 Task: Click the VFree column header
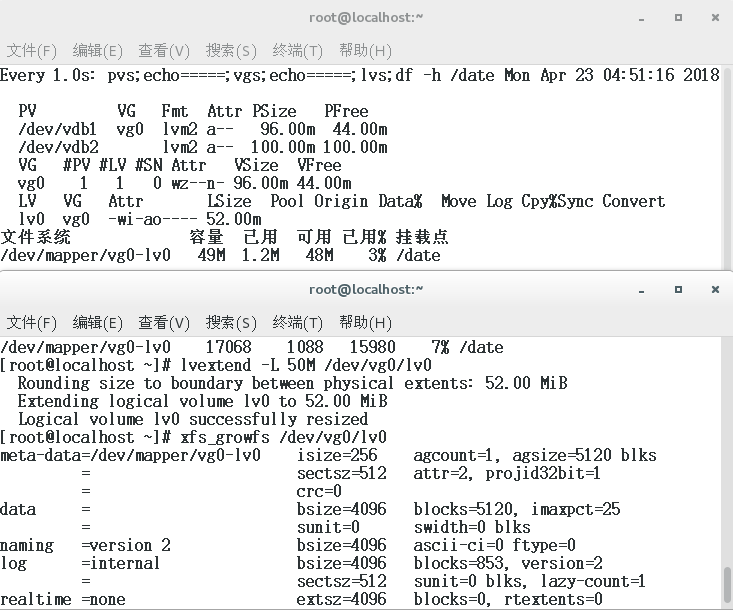(319, 165)
